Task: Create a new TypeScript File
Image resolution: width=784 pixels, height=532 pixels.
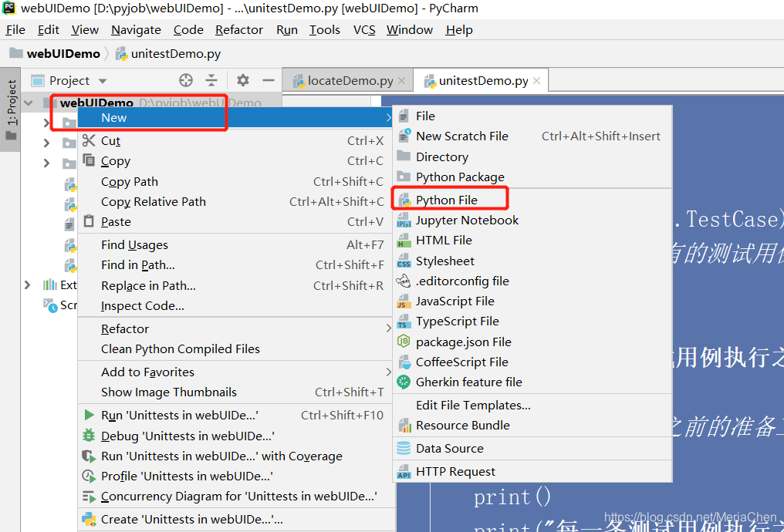Action: (x=532, y=322)
